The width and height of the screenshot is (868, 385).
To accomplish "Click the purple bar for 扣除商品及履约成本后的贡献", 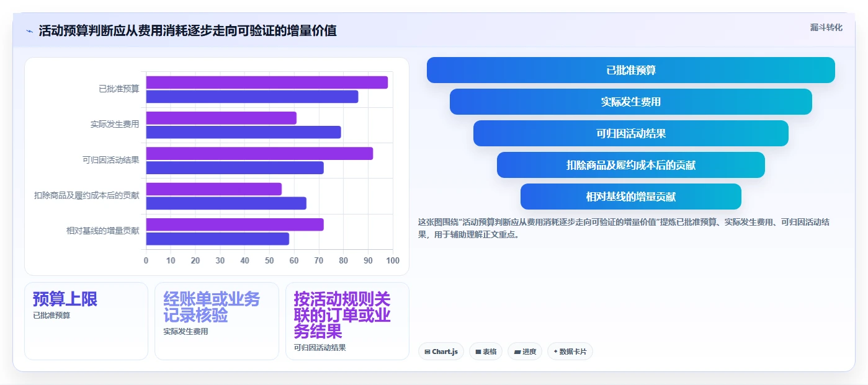I will click(x=214, y=189).
